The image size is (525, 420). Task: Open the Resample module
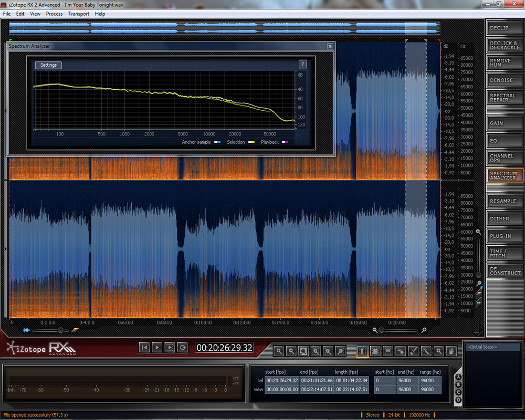pos(505,201)
